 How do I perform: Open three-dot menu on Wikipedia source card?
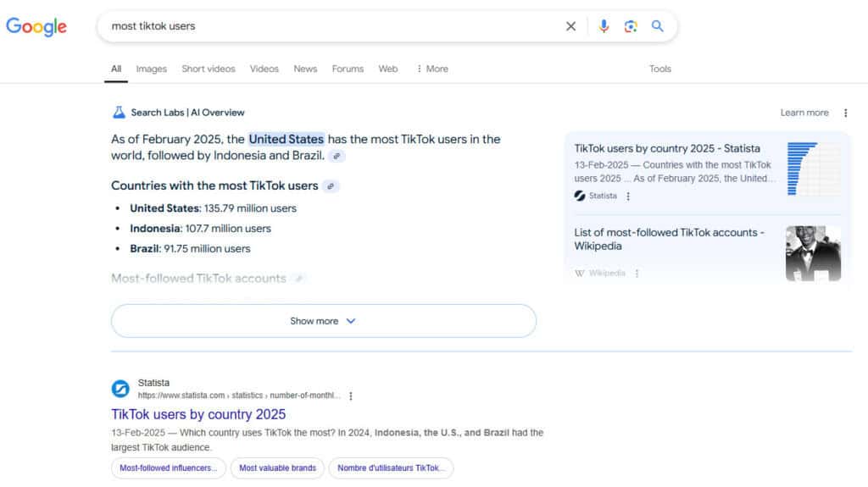pyautogui.click(x=637, y=274)
